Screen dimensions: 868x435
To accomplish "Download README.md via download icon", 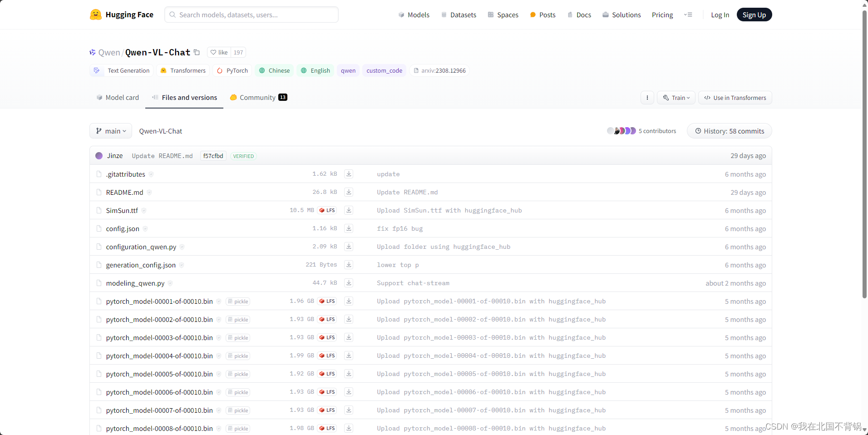I will pyautogui.click(x=349, y=192).
